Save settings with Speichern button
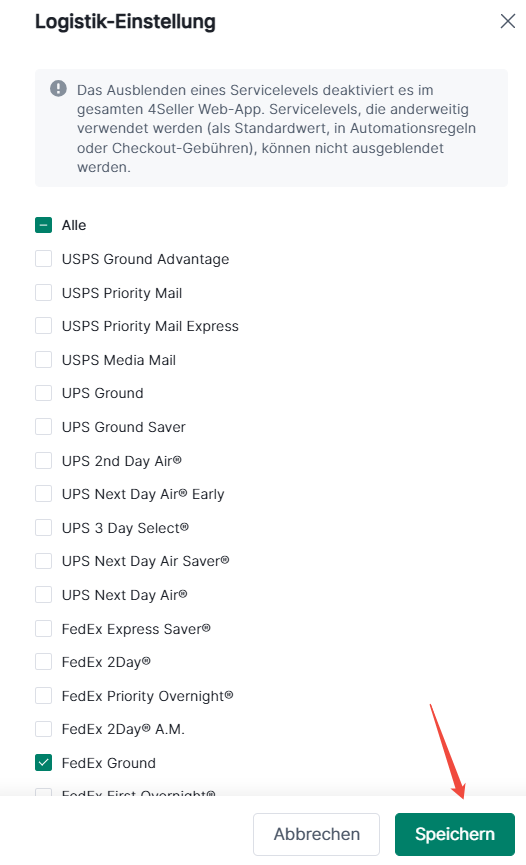Screen dimensions: 526x865 (x=455, y=834)
